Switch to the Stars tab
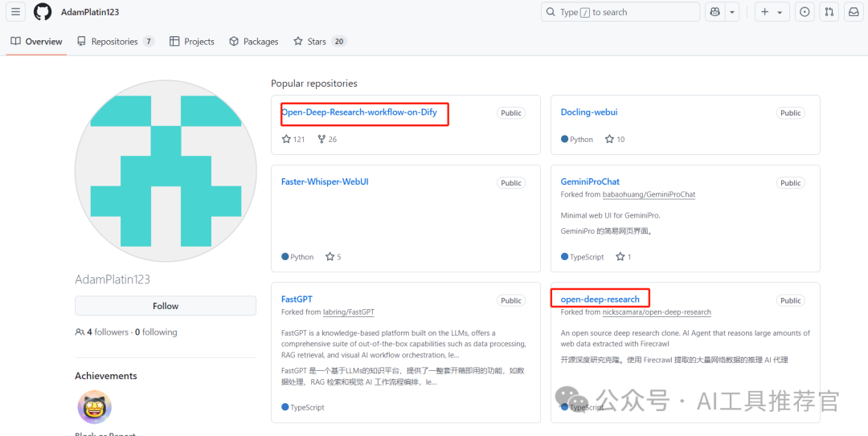This screenshot has height=436, width=868. pos(319,42)
